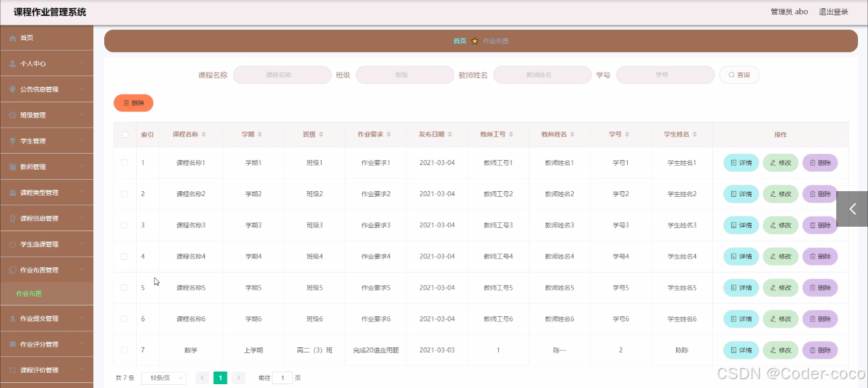
Task: Click the icon beside 班级管理
Action: [13, 116]
